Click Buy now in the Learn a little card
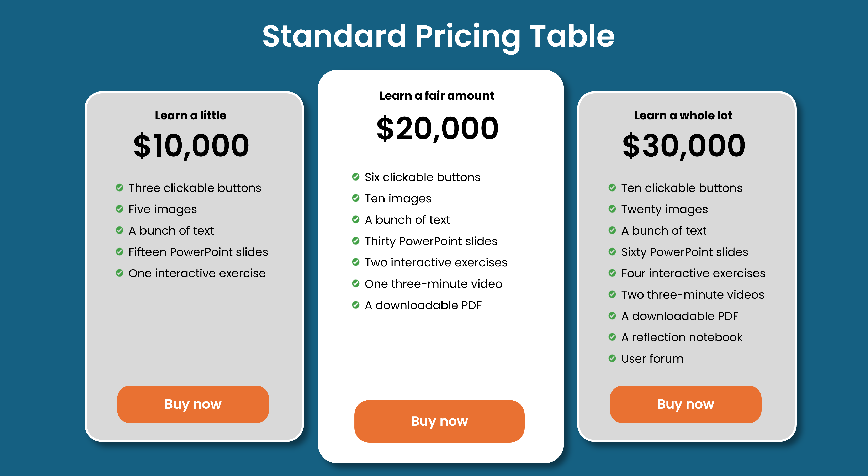Viewport: 868px width, 476px height. [193, 404]
